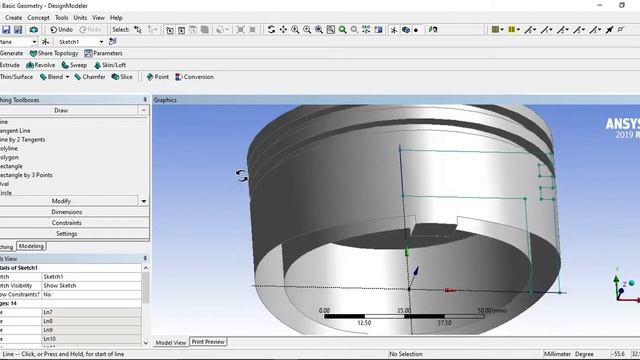Open the face coloring dropdown

502,30
